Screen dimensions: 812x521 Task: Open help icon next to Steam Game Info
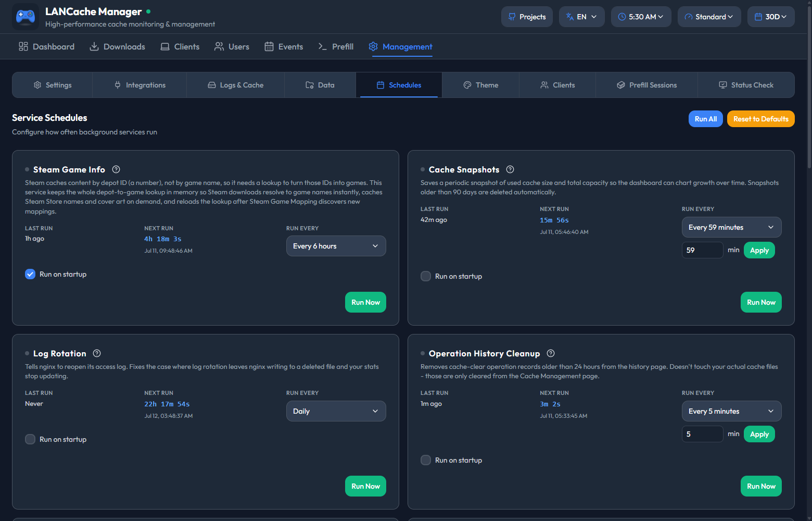[x=116, y=169]
